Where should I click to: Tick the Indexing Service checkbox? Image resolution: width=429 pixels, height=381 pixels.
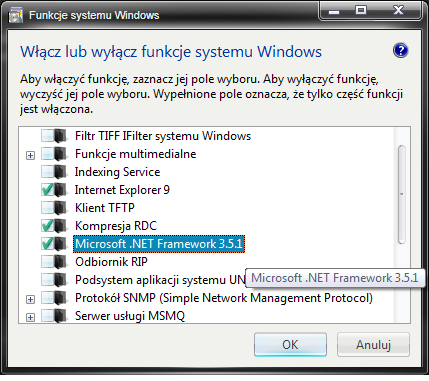coord(47,172)
